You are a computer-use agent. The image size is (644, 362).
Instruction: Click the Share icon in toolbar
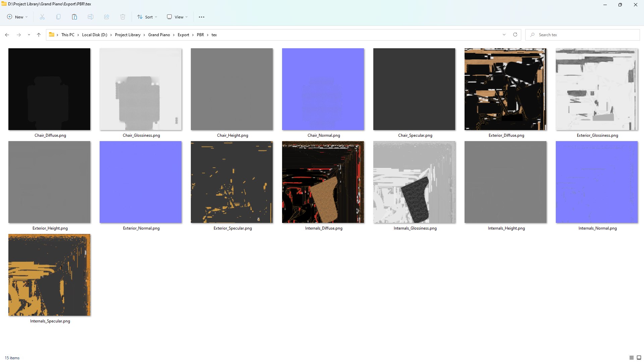[107, 17]
